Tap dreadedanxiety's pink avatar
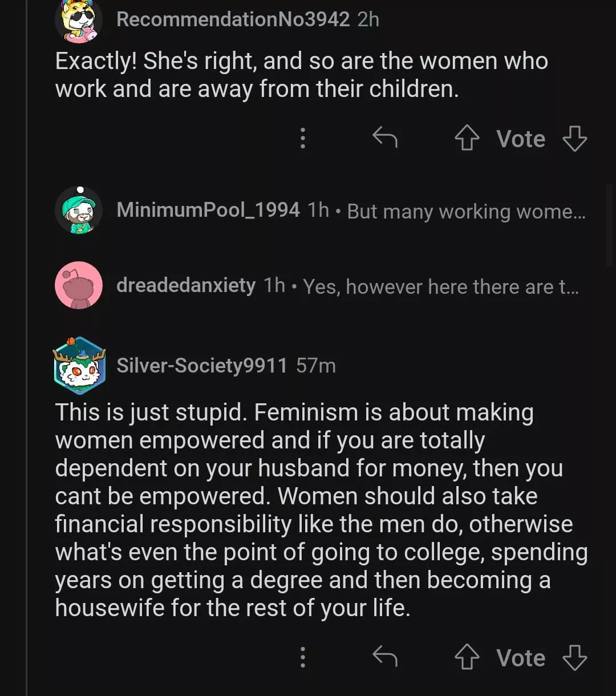The image size is (616, 696). click(79, 285)
